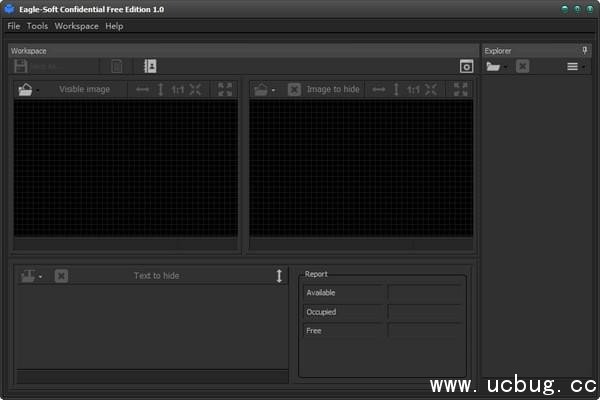Screen dimensions: 600x400
Task: Open the Visible image load dropdown
Action: 29,90
